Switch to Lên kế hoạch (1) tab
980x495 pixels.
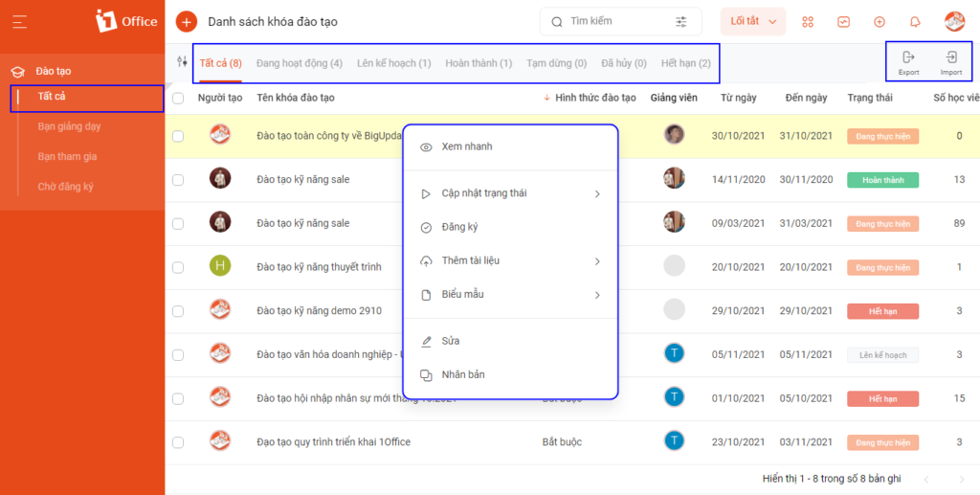point(393,63)
